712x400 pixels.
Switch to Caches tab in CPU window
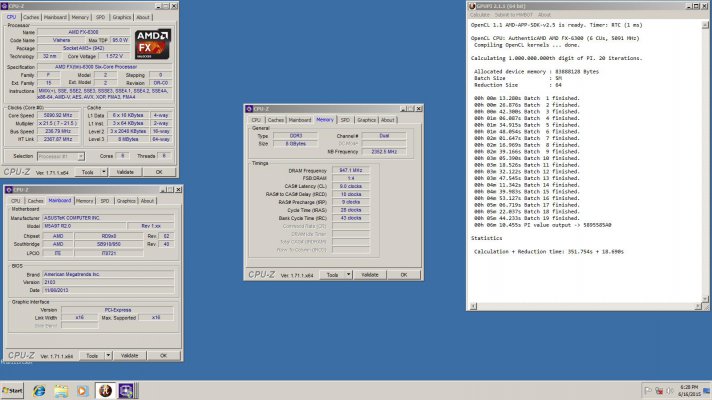[x=31, y=17]
